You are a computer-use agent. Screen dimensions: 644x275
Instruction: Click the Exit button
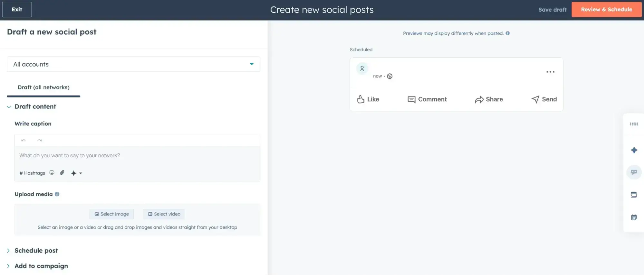click(17, 10)
